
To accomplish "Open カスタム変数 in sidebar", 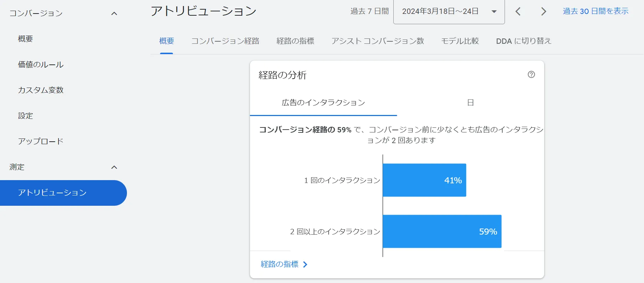I will (41, 90).
